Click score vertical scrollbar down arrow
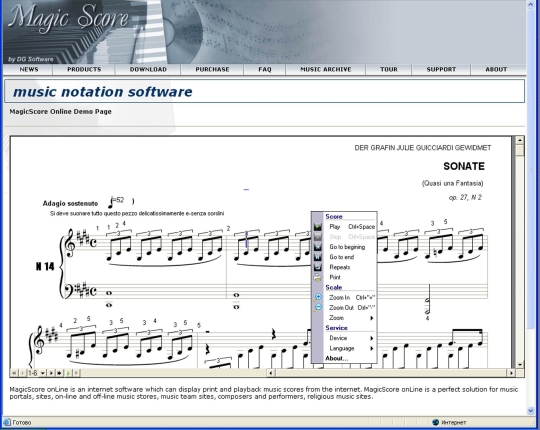This screenshot has width=540, height=430. 519,364
